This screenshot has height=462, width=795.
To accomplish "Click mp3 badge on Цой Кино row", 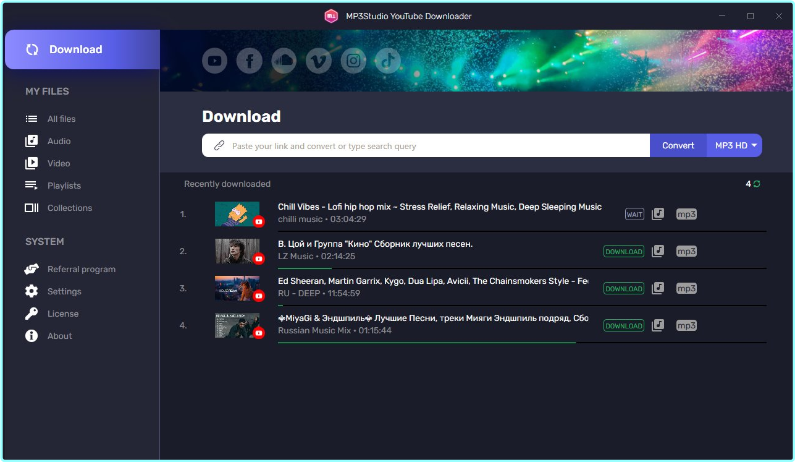I will pos(686,251).
